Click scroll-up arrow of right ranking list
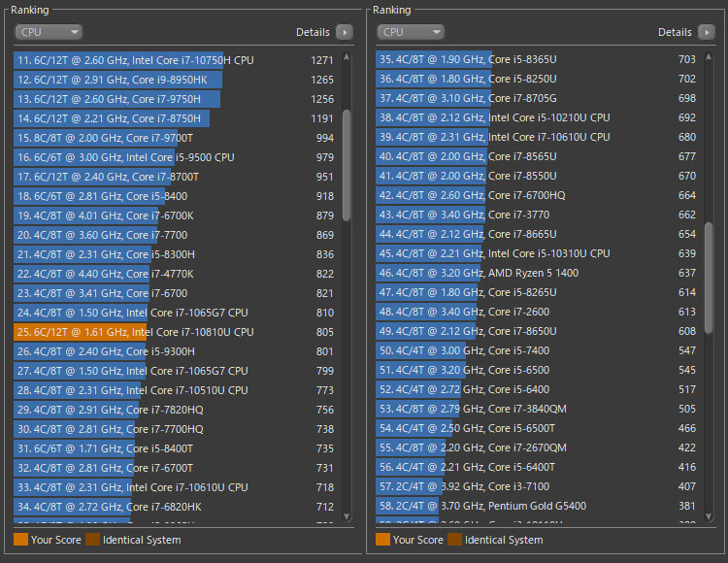This screenshot has height=563, width=728. [x=709, y=57]
